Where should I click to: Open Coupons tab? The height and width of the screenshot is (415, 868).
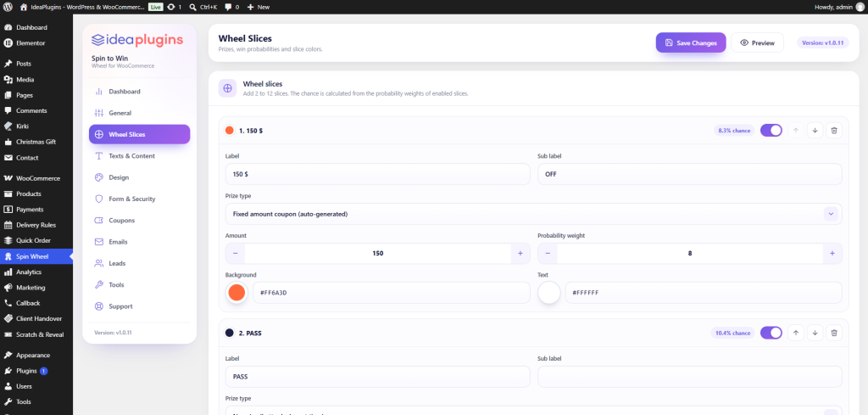pyautogui.click(x=140, y=220)
